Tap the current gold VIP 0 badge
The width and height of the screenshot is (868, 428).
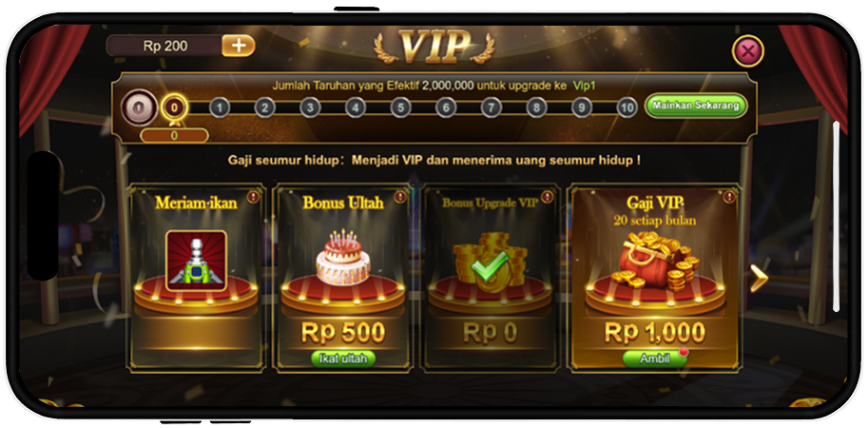pos(174,108)
